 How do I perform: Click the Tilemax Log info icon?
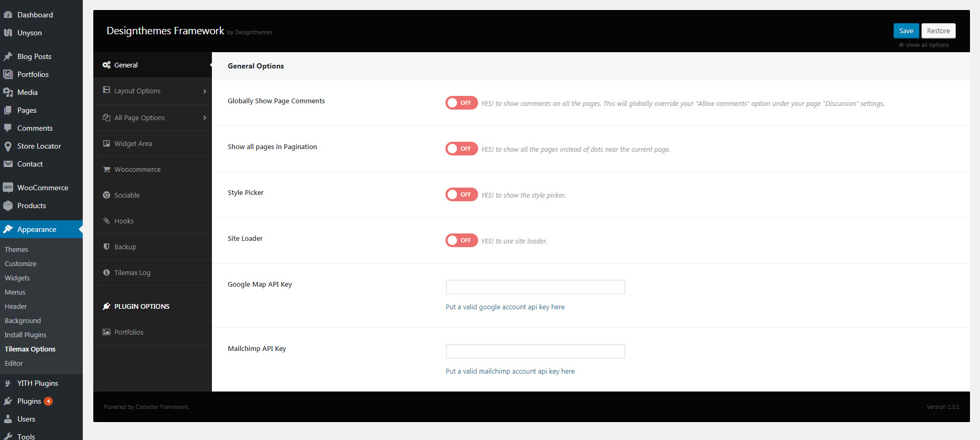pyautogui.click(x=106, y=273)
